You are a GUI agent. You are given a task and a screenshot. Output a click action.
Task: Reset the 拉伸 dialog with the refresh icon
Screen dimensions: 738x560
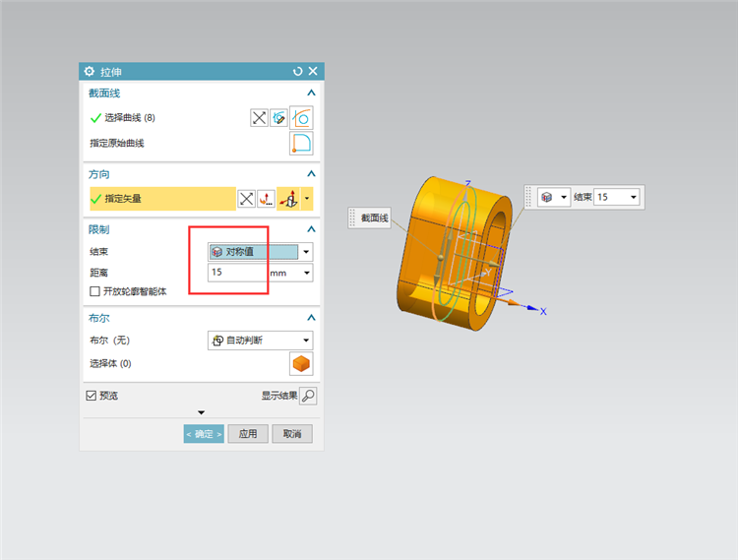297,72
